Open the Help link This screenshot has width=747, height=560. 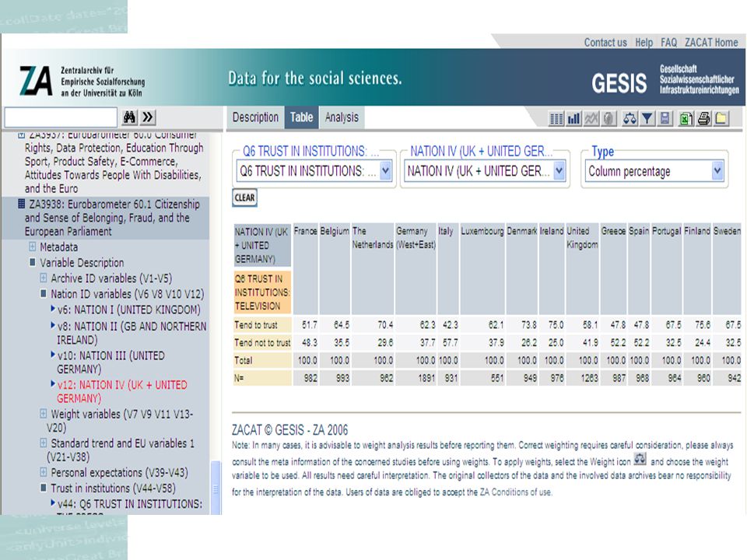click(644, 42)
